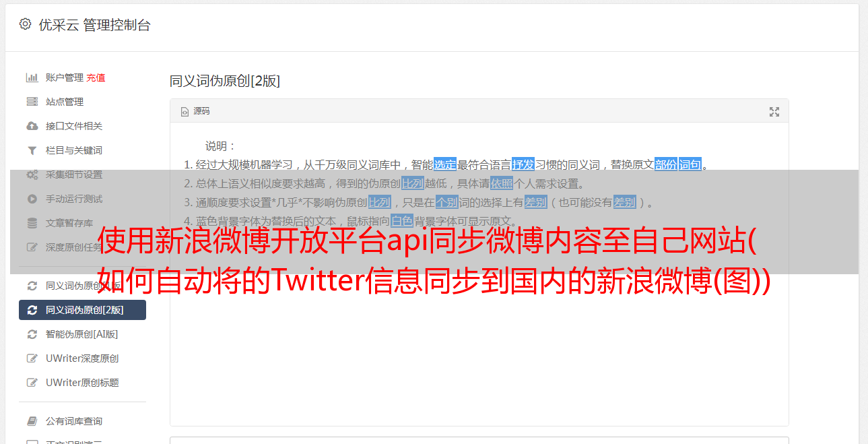
Task: Click the bar chart icon for 账户管理
Action: 32,77
